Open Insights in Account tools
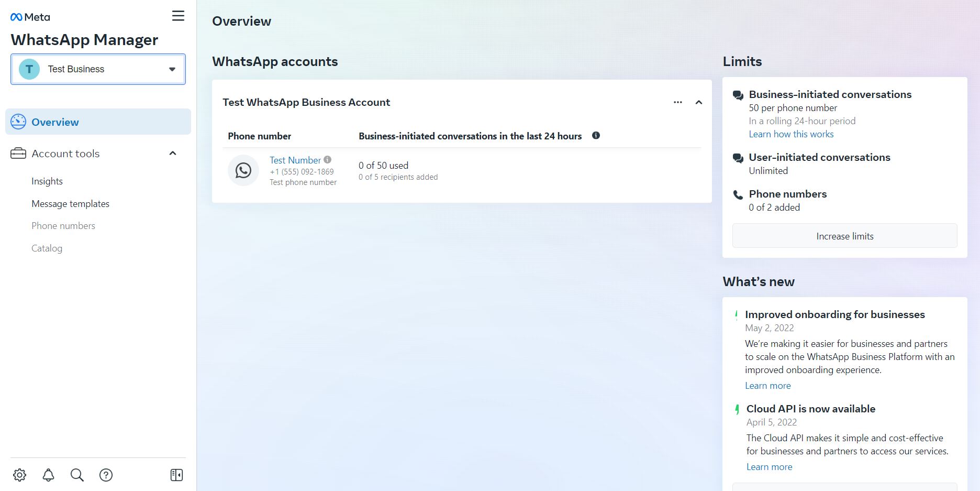This screenshot has width=980, height=491. coord(47,181)
